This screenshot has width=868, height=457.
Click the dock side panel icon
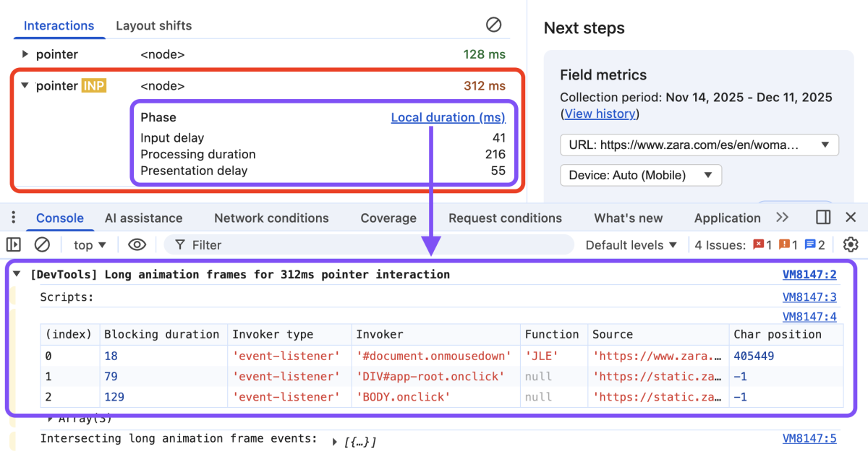pos(823,217)
